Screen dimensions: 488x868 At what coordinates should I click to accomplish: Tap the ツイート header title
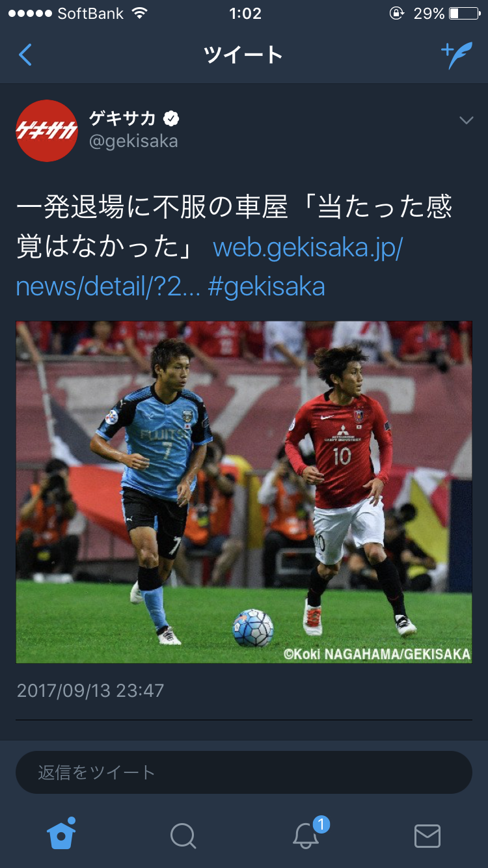(x=243, y=55)
